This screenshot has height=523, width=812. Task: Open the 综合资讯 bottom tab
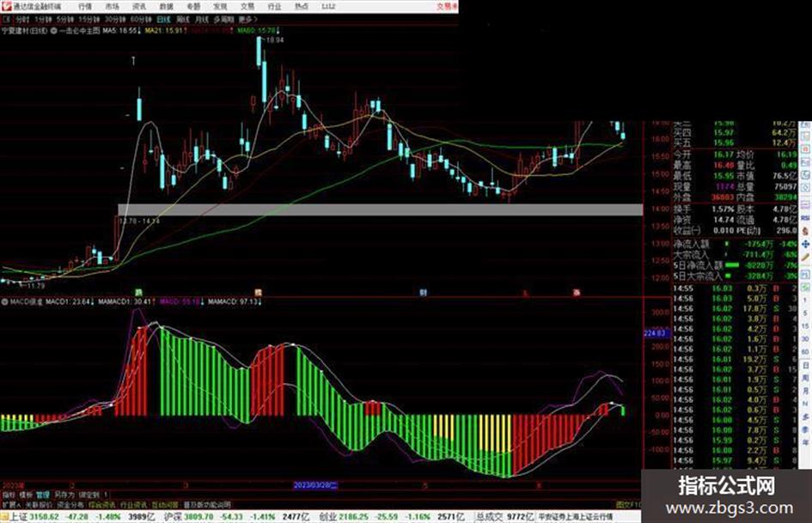102,504
